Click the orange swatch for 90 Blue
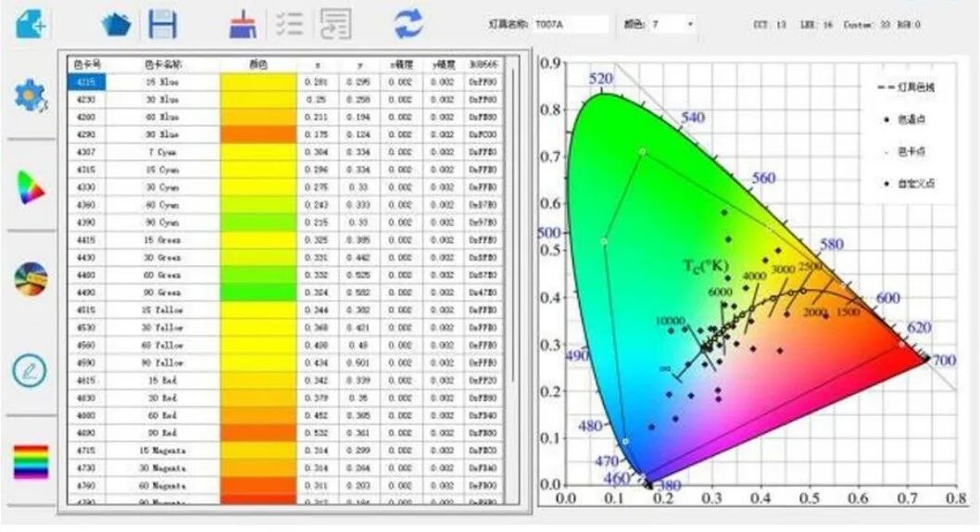The height and width of the screenshot is (532, 980). [258, 135]
